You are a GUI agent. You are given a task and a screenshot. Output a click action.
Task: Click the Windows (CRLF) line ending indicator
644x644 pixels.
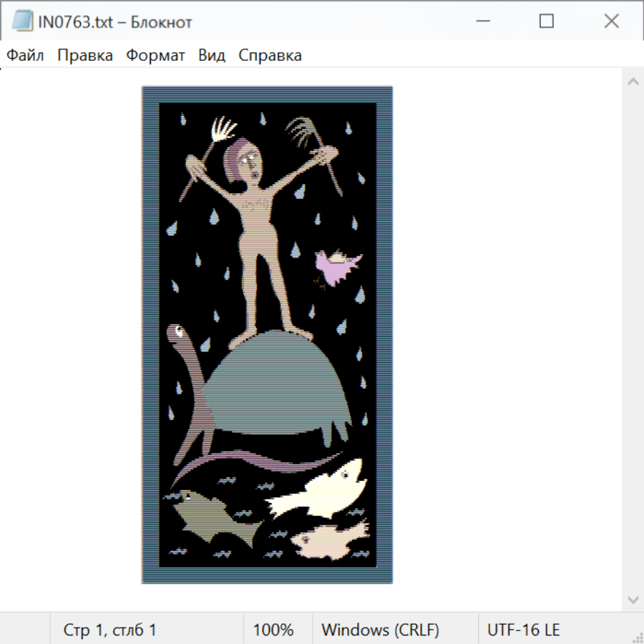point(380,630)
